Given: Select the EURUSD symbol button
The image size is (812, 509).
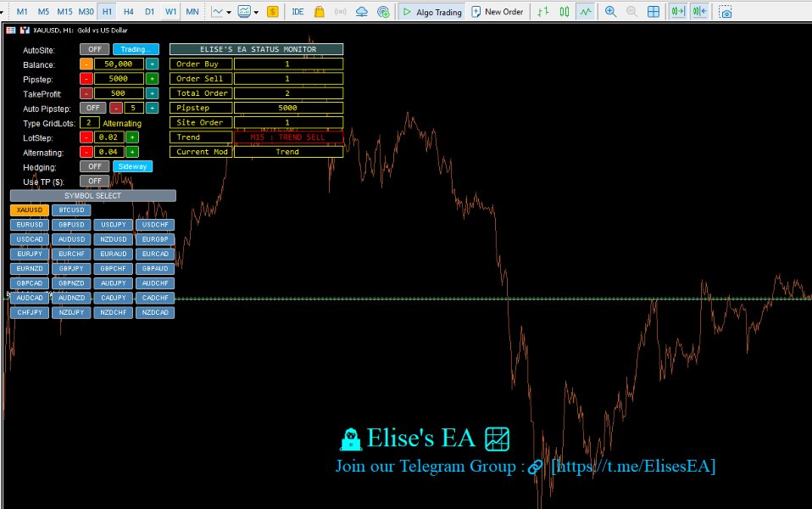Looking at the screenshot, I should [30, 225].
